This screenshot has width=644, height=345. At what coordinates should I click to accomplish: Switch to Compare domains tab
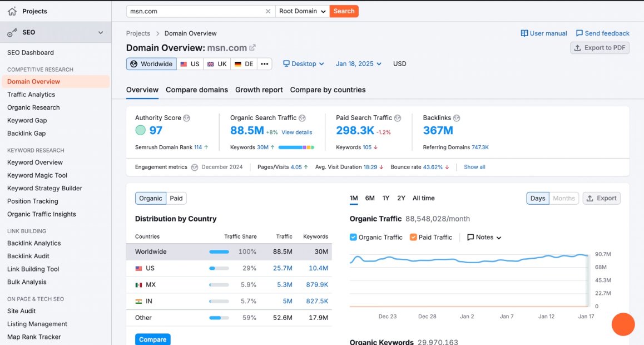[x=197, y=90]
